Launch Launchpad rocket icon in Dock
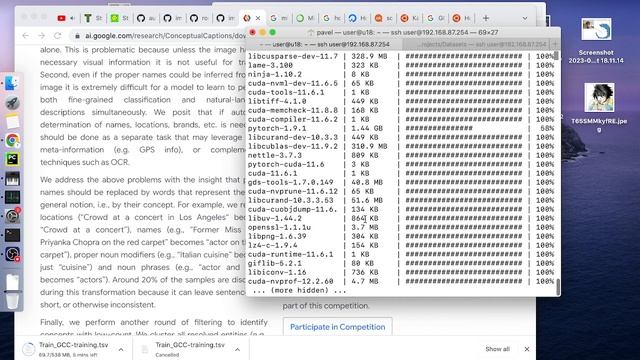The image size is (640, 360). click(12, 103)
